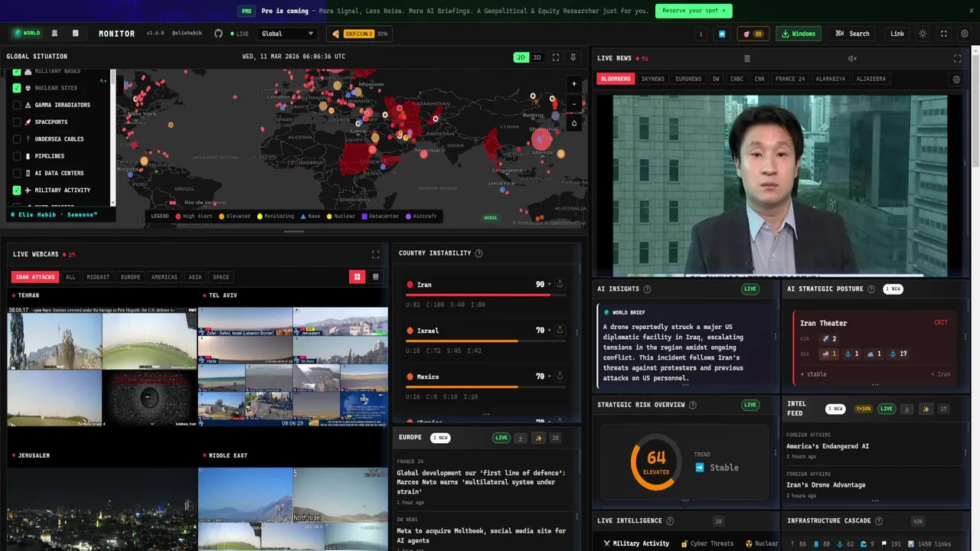Image resolution: width=980 pixels, height=551 pixels.
Task: Expand the Live News panel fullscreen
Action: pos(957,58)
